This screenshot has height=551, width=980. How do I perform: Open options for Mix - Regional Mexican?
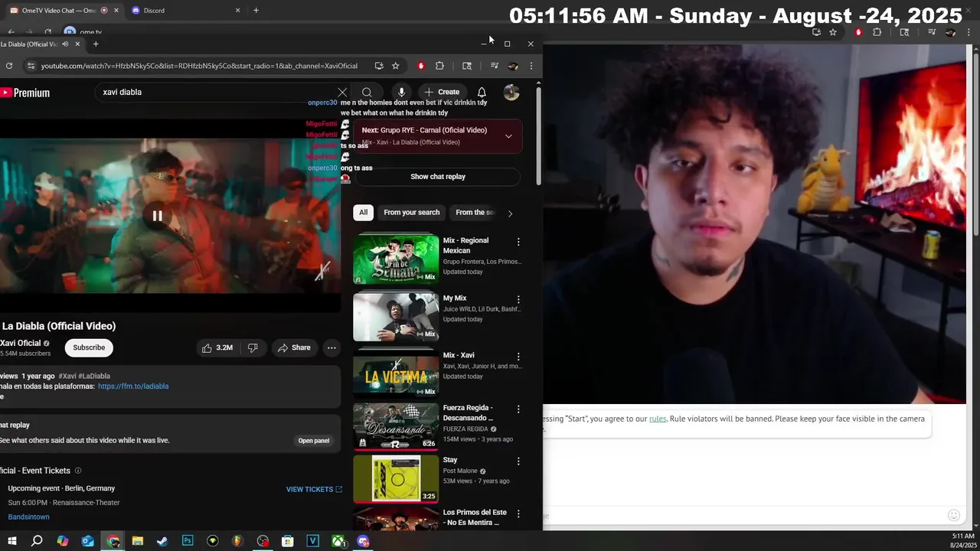point(518,242)
